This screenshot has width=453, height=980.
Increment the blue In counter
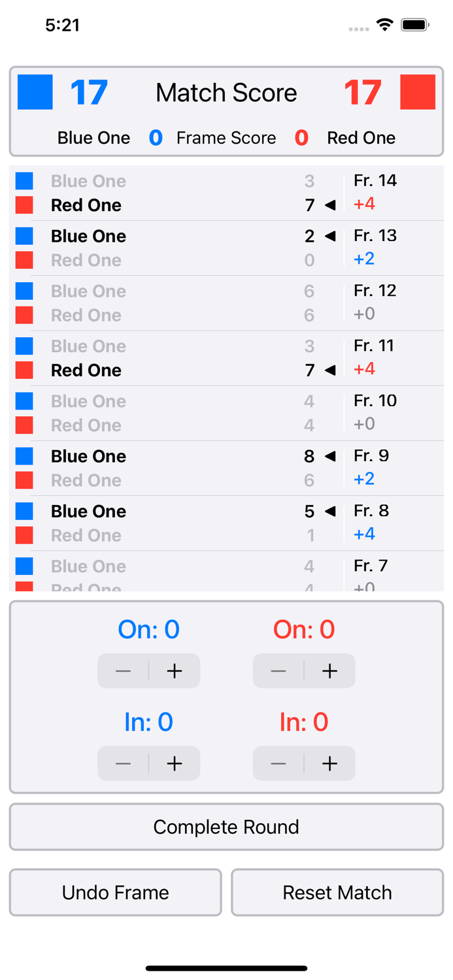tap(174, 763)
